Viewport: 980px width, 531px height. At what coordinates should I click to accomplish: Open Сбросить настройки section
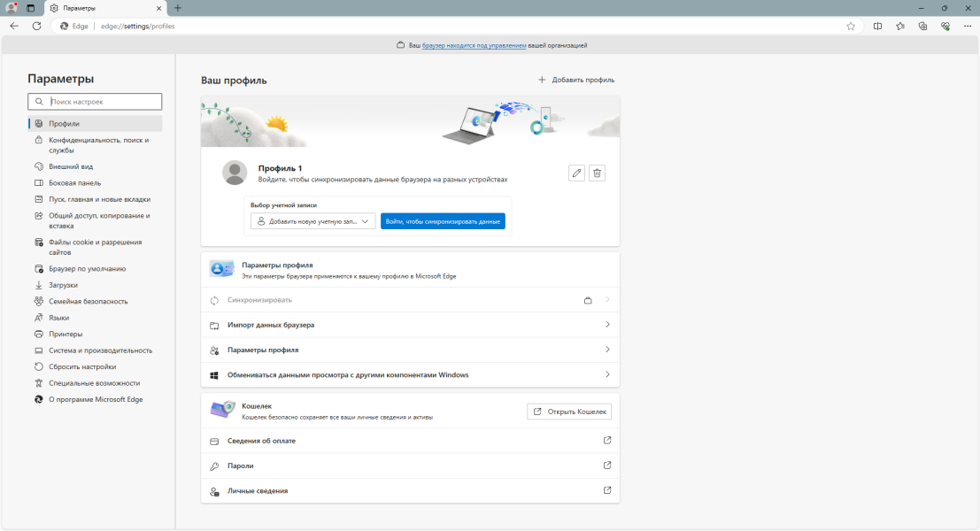pos(95,366)
